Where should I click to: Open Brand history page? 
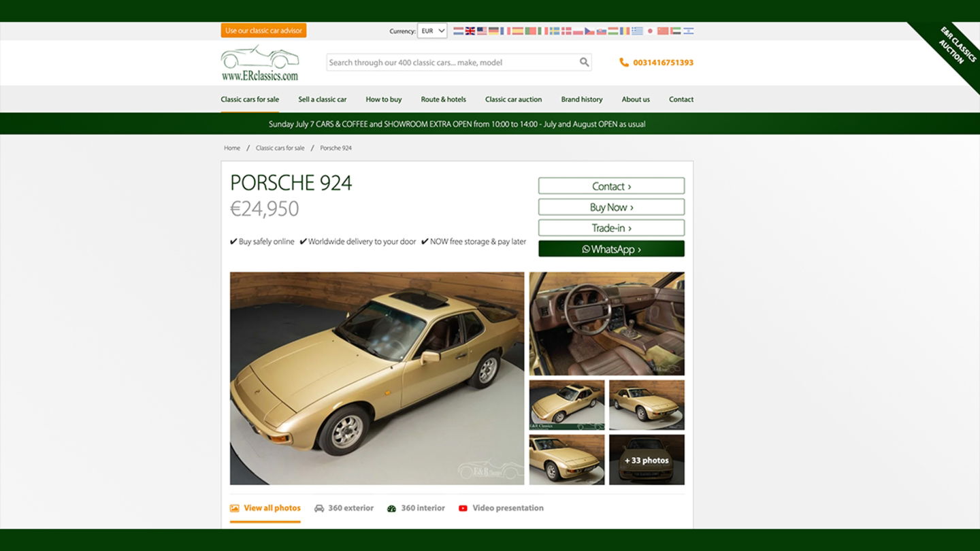coord(582,99)
